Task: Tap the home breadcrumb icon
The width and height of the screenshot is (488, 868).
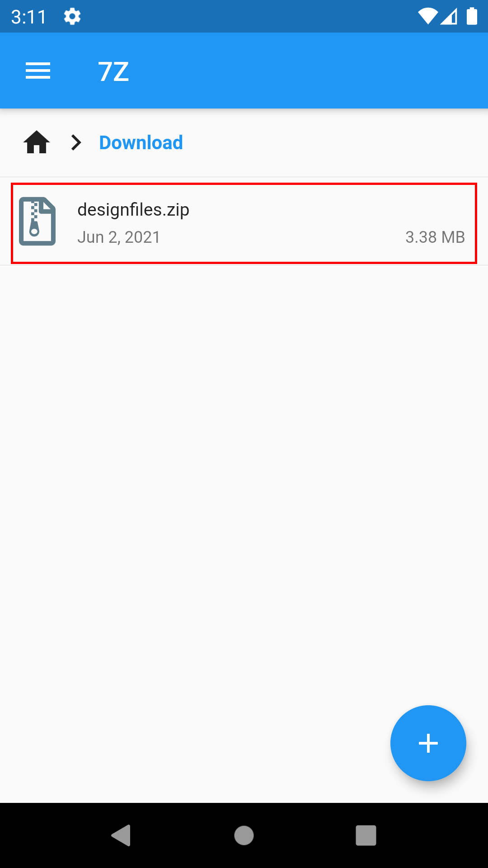Action: pyautogui.click(x=37, y=142)
